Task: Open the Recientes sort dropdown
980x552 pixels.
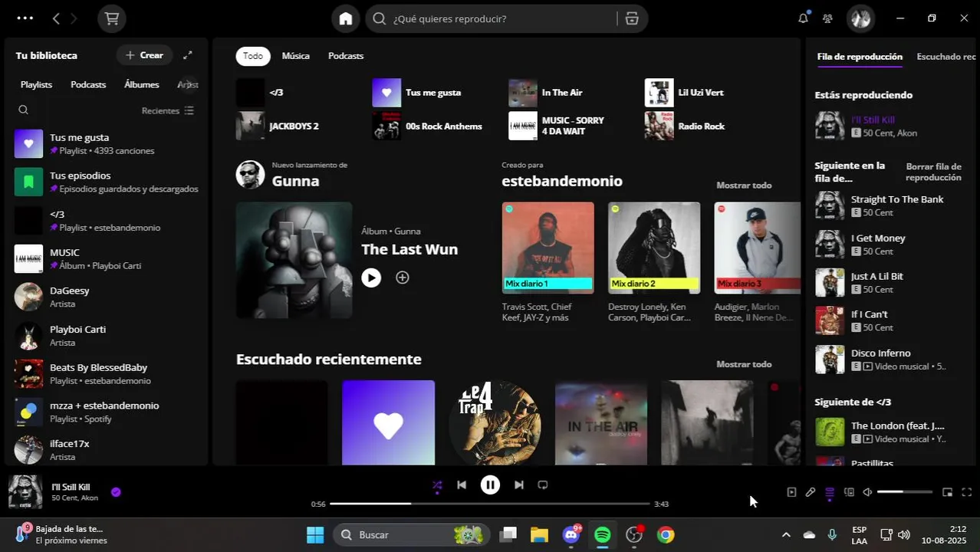Action: pos(168,110)
